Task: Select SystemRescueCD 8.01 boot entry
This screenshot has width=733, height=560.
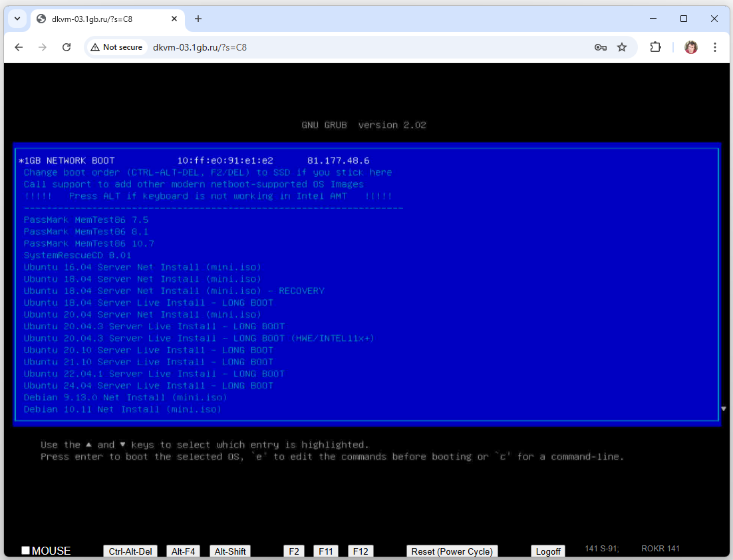Action: (78, 255)
